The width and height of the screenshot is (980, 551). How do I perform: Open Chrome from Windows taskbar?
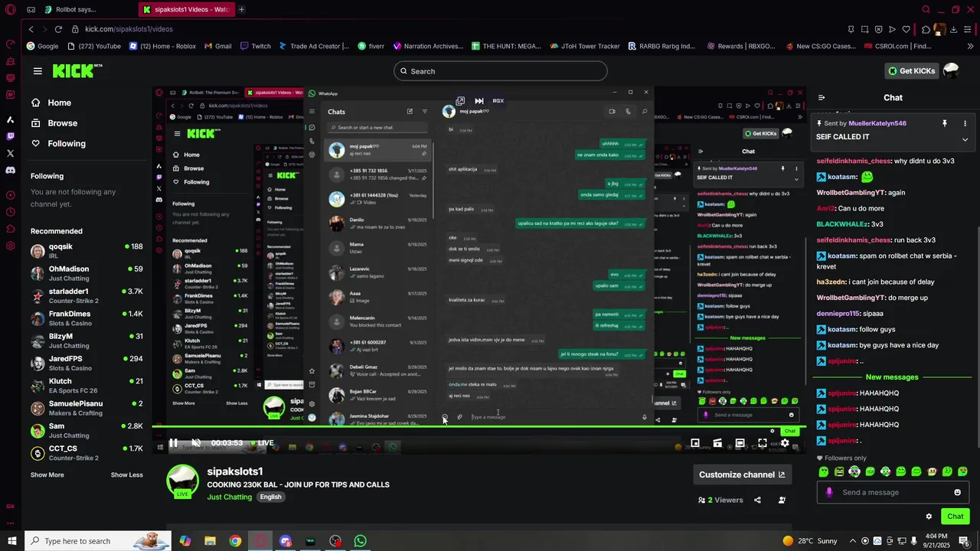[235, 541]
